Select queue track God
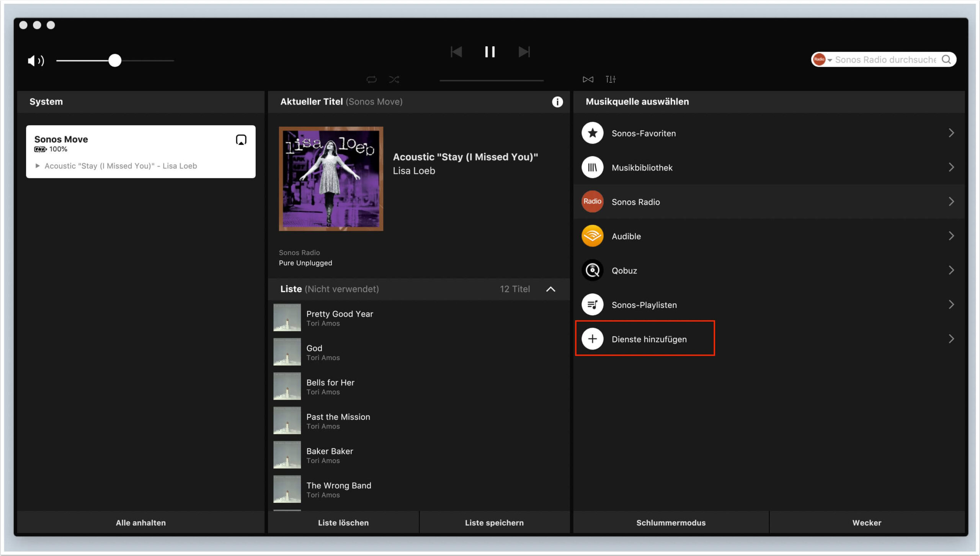This screenshot has width=980, height=556. 419,352
